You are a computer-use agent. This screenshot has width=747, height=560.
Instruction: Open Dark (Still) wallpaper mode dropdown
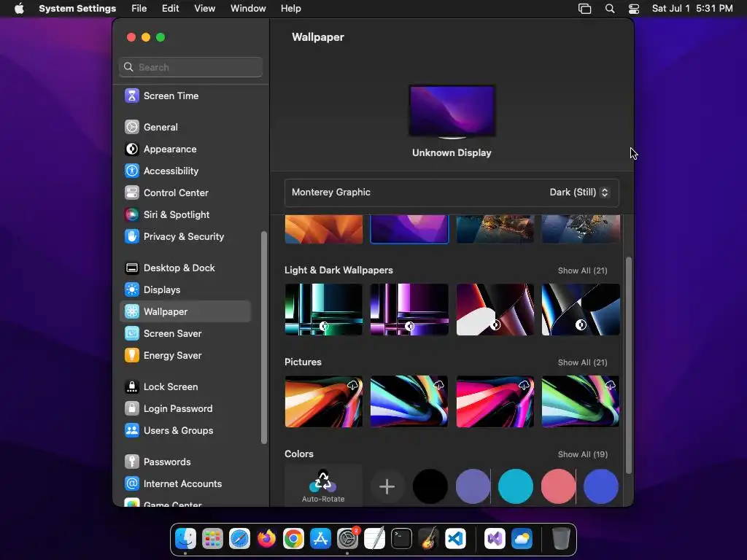pyautogui.click(x=578, y=192)
